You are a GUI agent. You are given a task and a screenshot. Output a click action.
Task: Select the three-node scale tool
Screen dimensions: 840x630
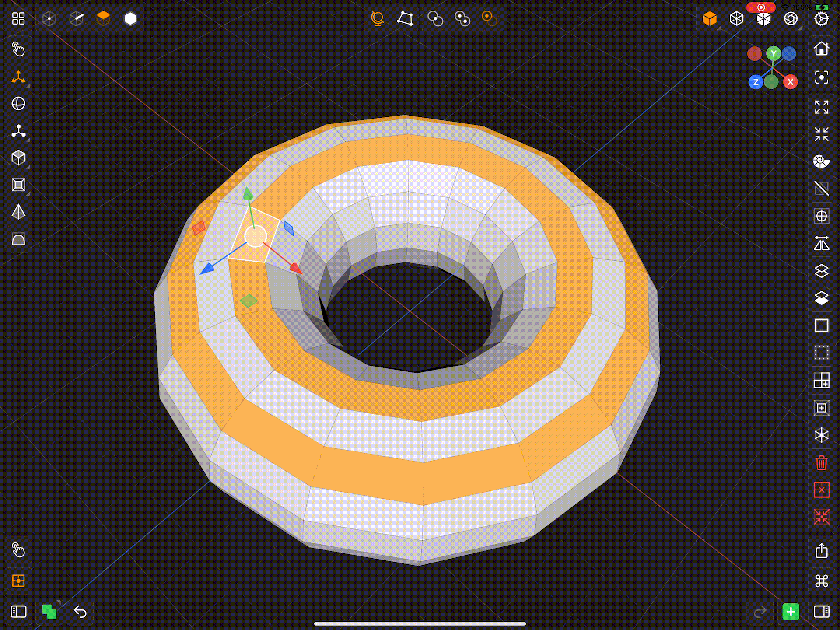tap(18, 131)
